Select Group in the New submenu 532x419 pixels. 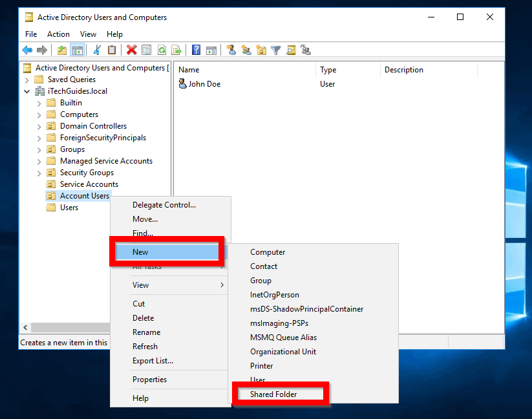coord(313,281)
